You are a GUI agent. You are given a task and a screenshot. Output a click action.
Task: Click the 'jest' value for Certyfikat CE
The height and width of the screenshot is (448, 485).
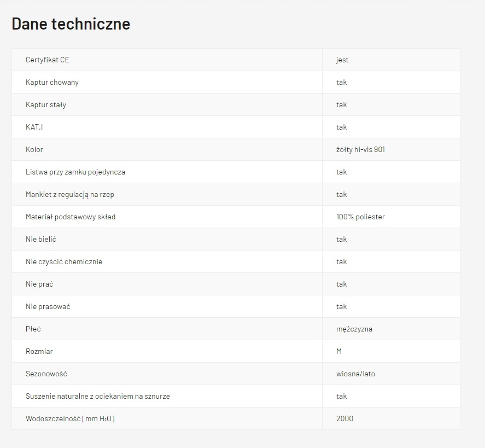[342, 60]
